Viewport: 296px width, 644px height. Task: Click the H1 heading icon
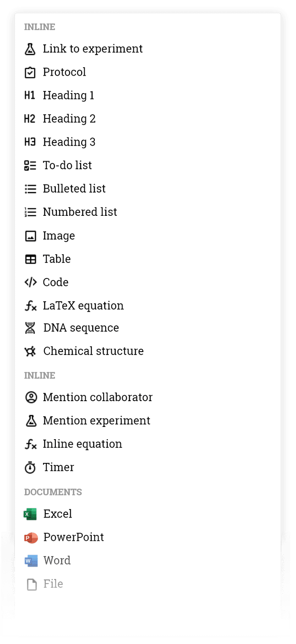30,96
